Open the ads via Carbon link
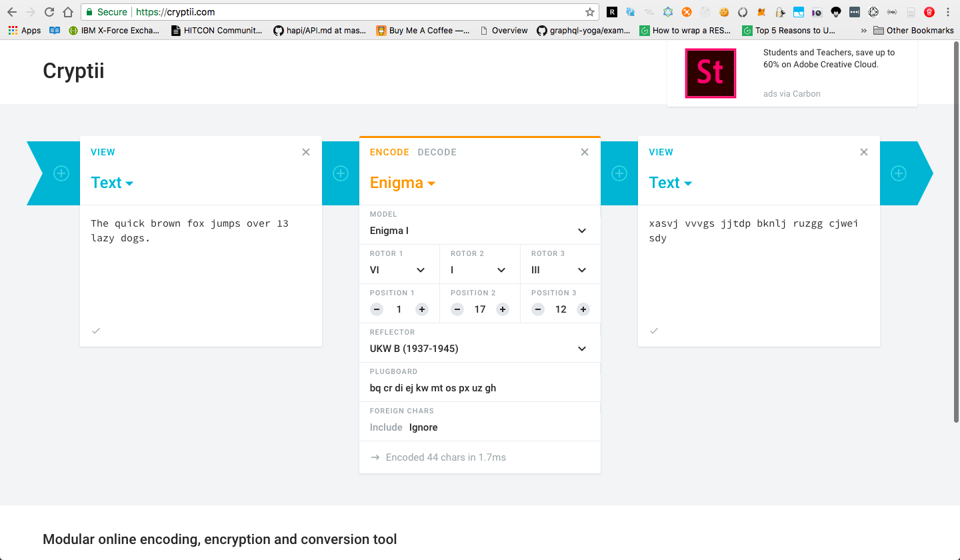This screenshot has width=960, height=560. click(x=792, y=94)
